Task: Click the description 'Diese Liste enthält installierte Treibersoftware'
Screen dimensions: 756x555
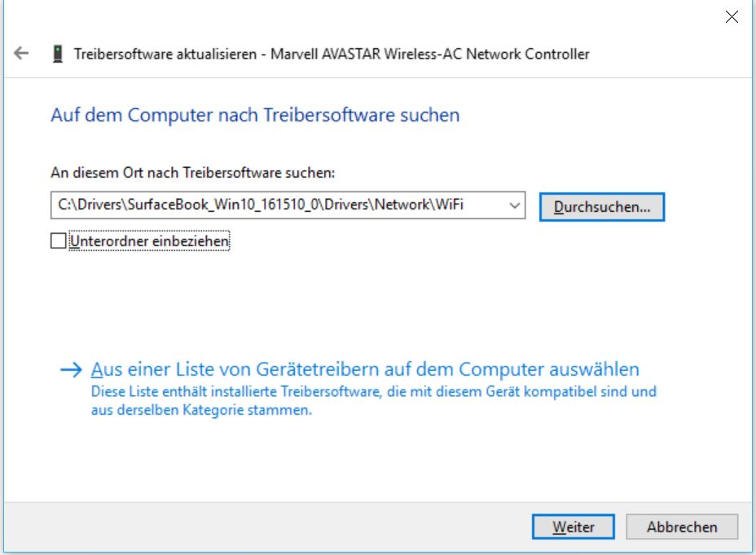Action: pos(235,391)
